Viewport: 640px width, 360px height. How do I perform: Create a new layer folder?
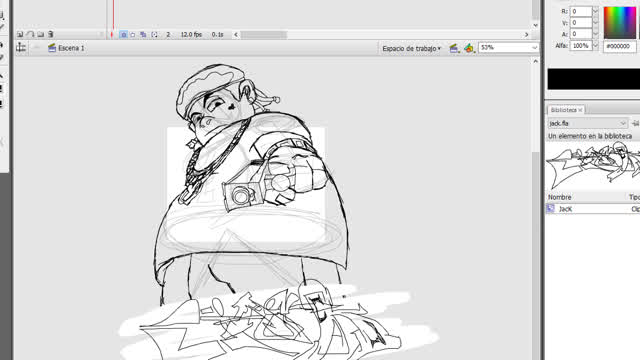40,35
